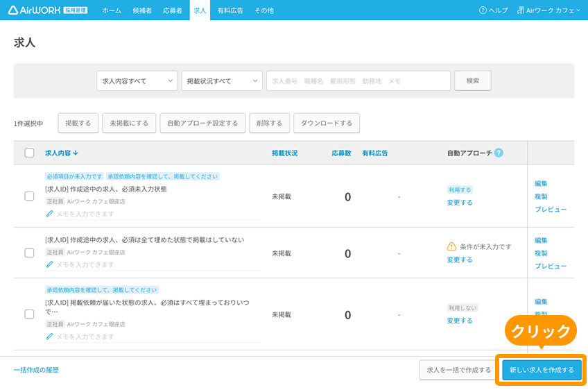588x390 pixels.
Task: Open the その他 menu
Action: point(264,10)
